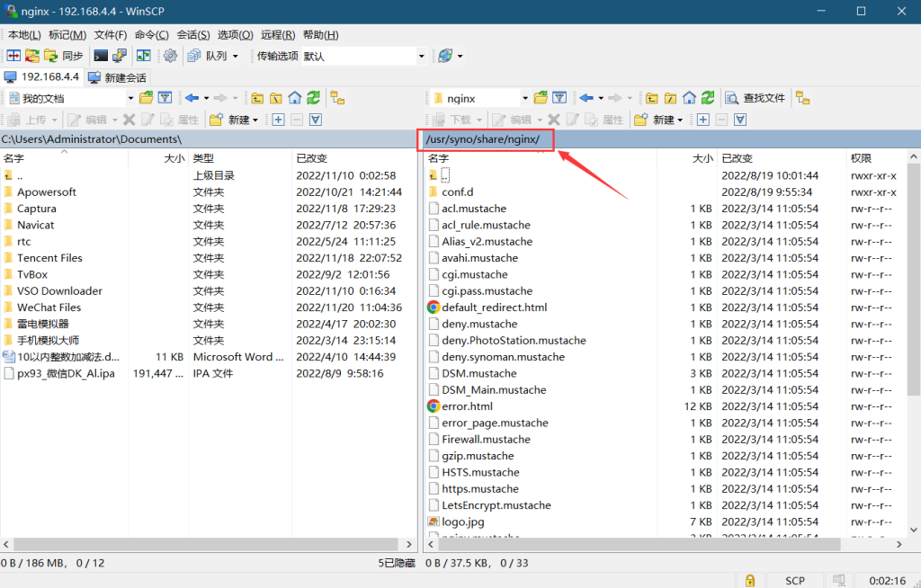Click remote panel root directory icon

671,98
